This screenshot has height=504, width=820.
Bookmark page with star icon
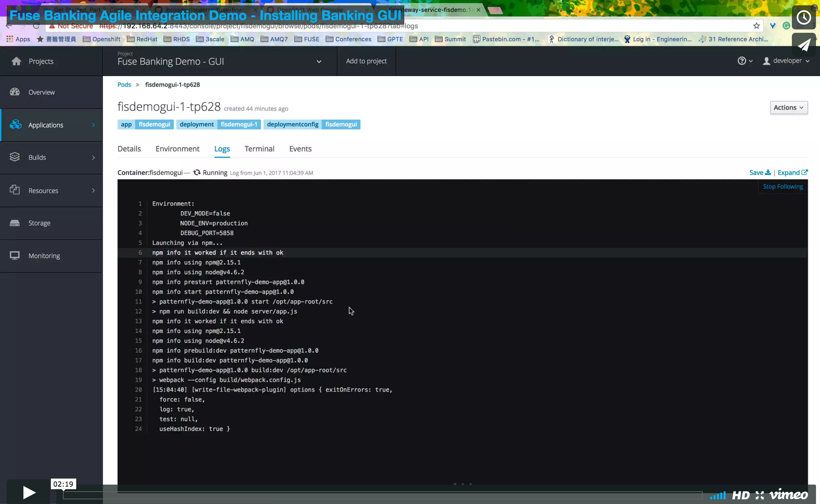click(756, 26)
